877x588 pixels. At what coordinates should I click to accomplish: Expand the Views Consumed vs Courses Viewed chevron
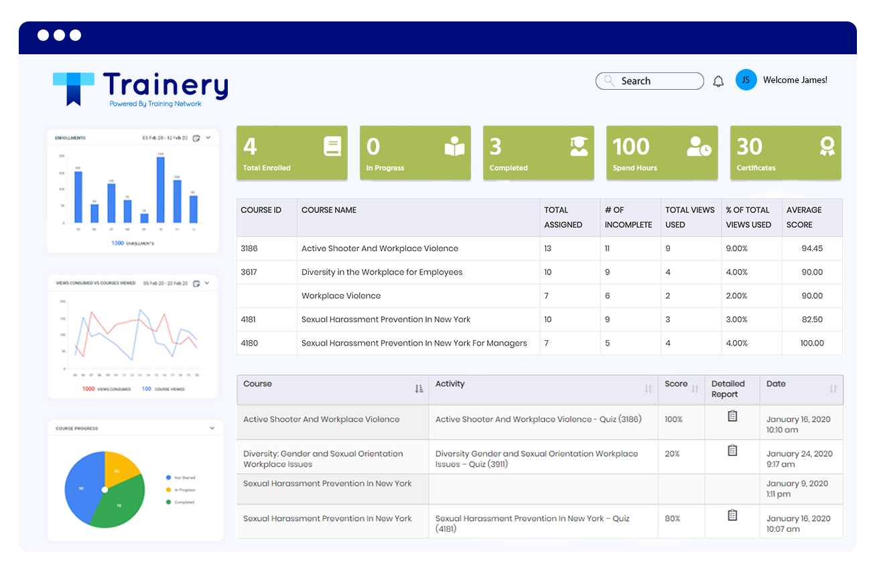point(208,283)
